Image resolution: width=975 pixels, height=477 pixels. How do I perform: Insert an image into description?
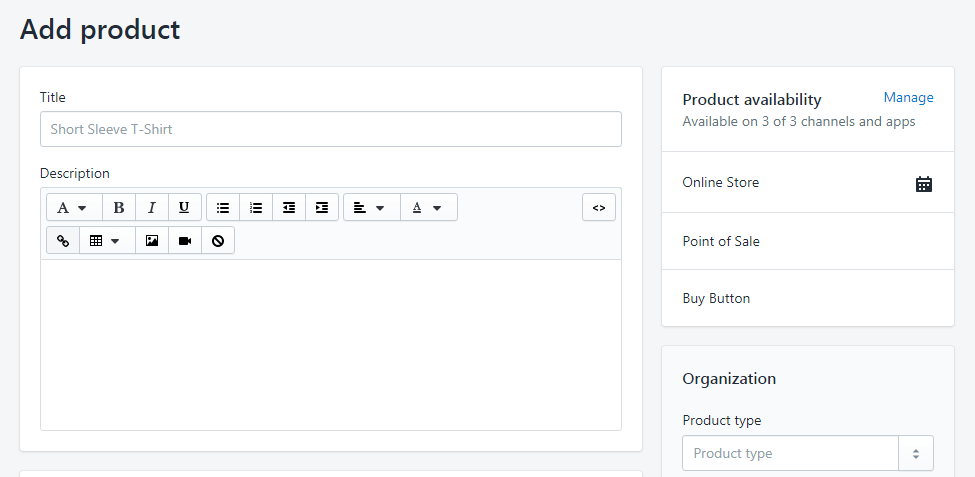pyautogui.click(x=152, y=241)
